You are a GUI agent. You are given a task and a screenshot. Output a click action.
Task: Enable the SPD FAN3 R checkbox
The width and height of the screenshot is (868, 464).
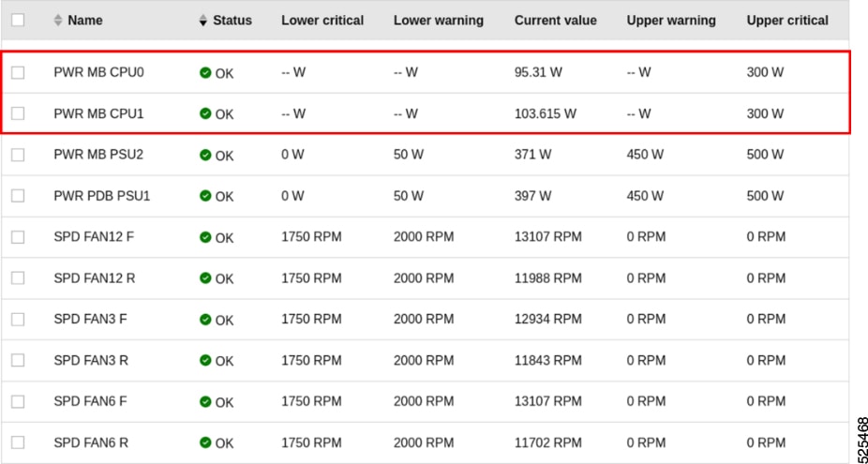pos(18,361)
